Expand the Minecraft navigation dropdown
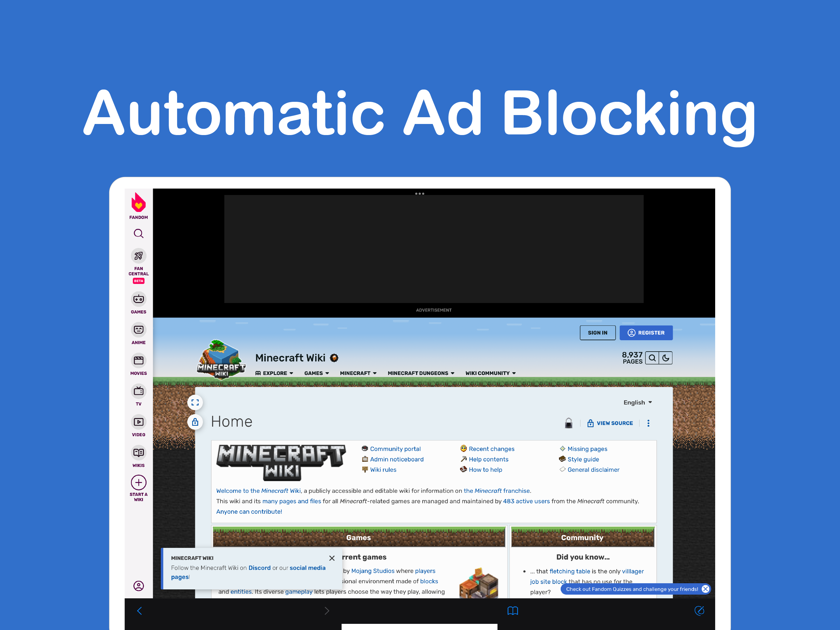The width and height of the screenshot is (840, 630). (x=359, y=373)
